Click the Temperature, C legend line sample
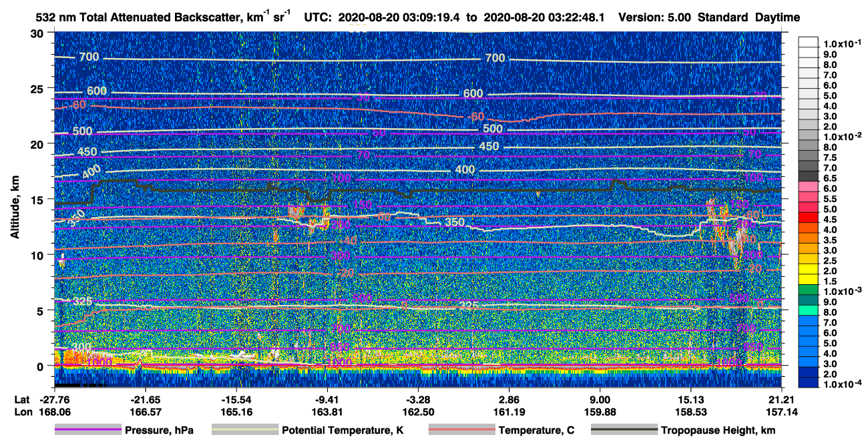 [x=461, y=430]
